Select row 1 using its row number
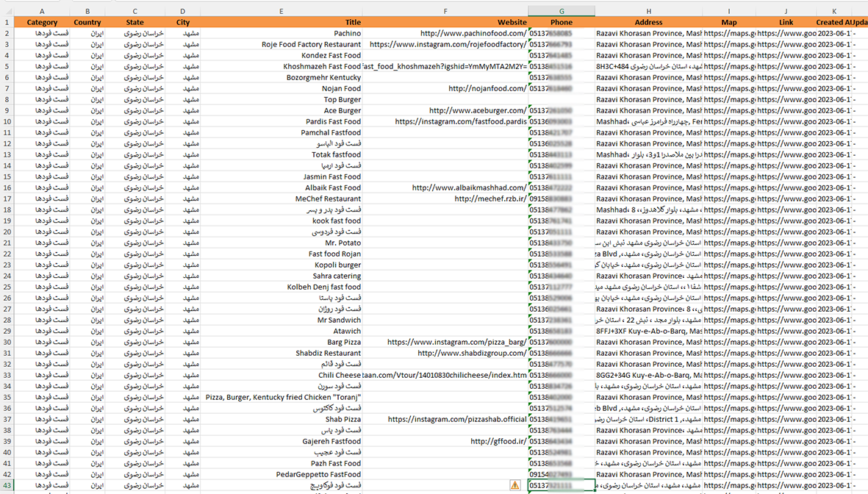This screenshot has height=494, width=868. click(x=7, y=22)
